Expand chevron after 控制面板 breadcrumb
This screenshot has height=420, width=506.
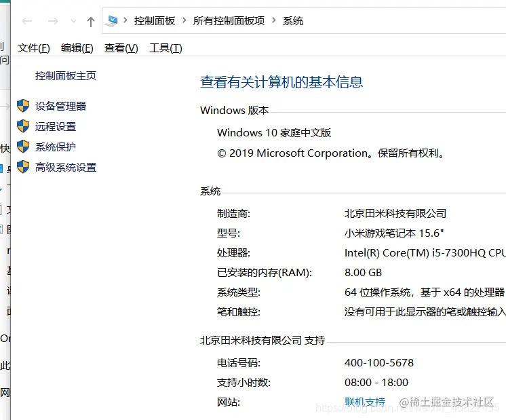point(184,20)
